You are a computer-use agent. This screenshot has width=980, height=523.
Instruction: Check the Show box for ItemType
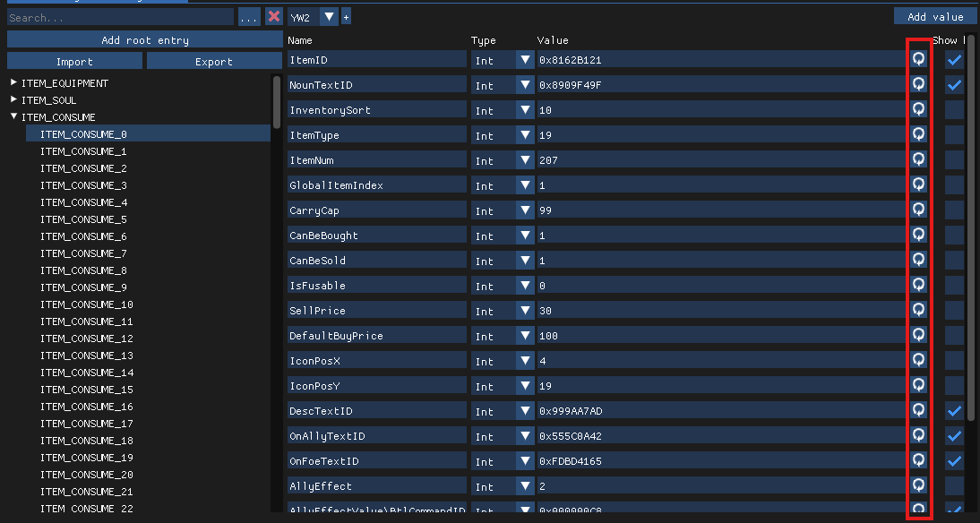click(x=954, y=134)
